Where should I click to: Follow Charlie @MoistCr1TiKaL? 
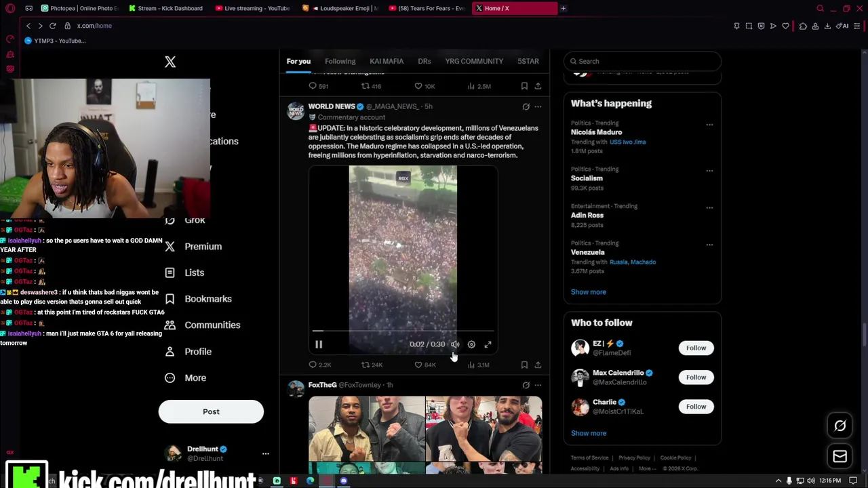[696, 407]
